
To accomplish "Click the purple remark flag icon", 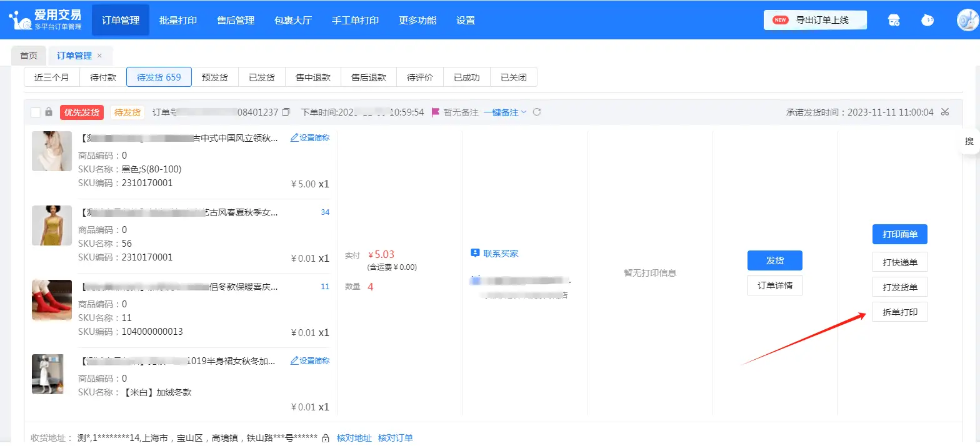I will 436,112.
